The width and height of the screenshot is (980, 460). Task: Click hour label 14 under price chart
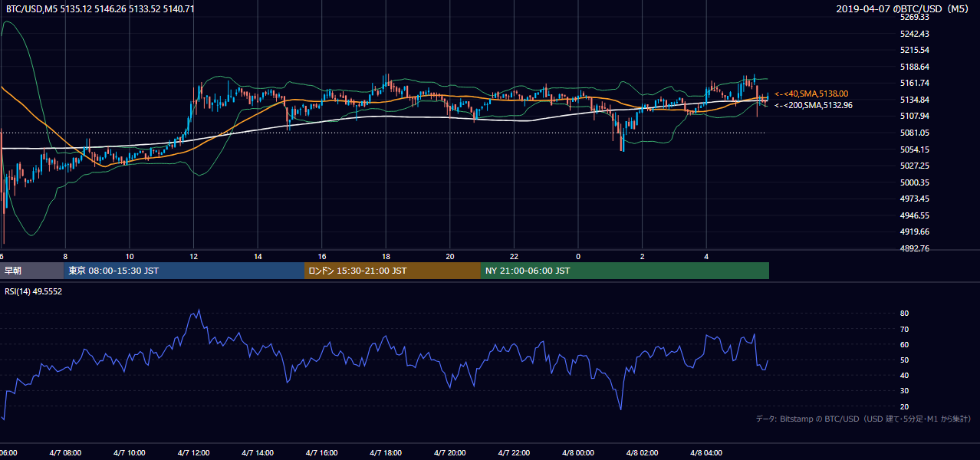click(258, 256)
